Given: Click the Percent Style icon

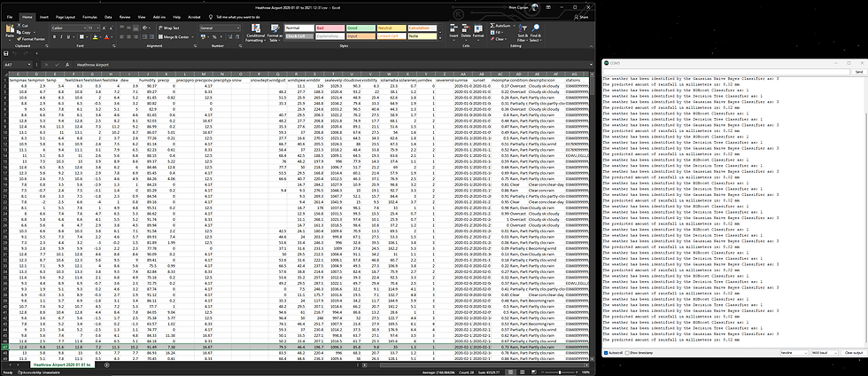Looking at the screenshot, I should coord(213,36).
